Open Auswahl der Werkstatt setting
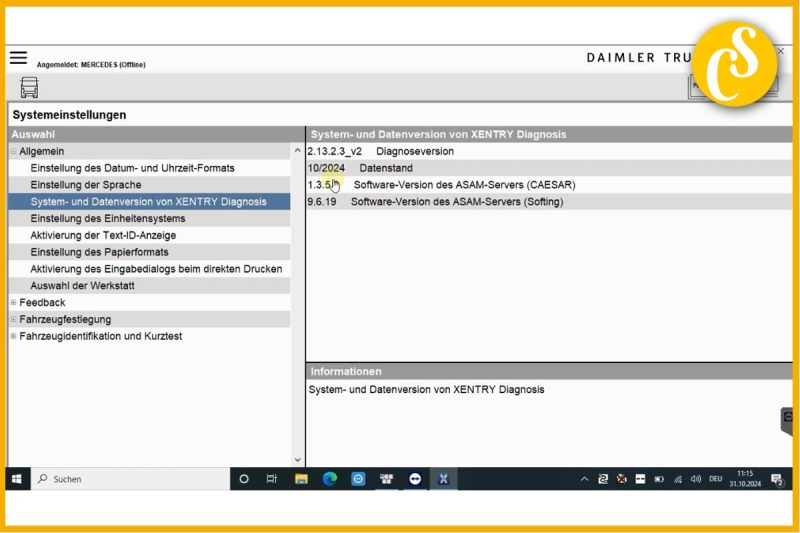 tap(82, 286)
